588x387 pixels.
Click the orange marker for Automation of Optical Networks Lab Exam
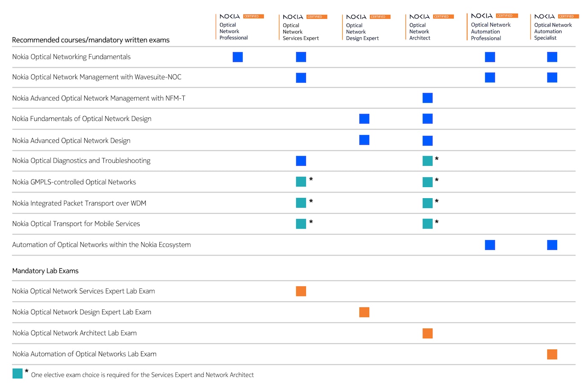pos(552,354)
